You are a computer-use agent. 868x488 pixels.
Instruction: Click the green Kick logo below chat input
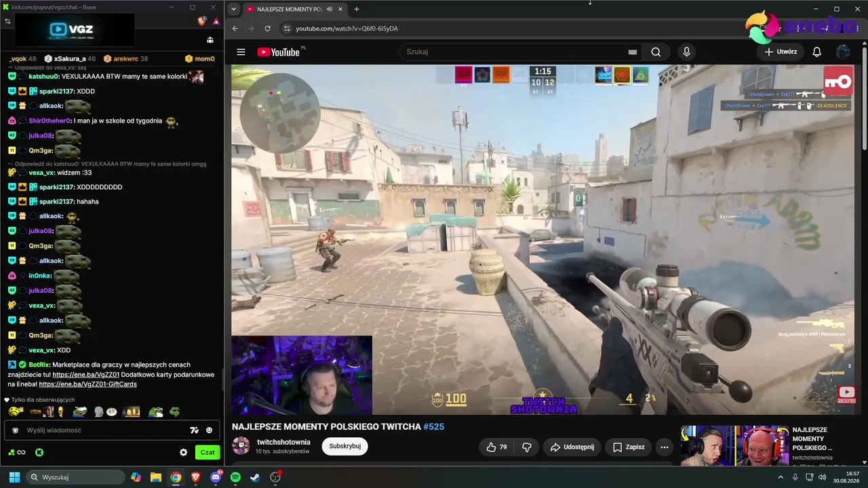click(39, 452)
